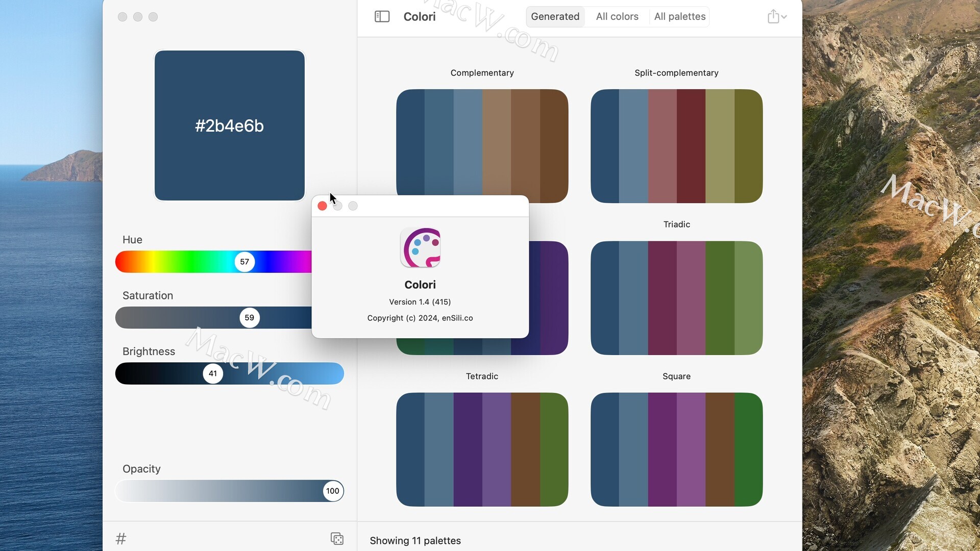Select the Split-complementary palette
Viewport: 980px width, 551px height.
[x=676, y=146]
